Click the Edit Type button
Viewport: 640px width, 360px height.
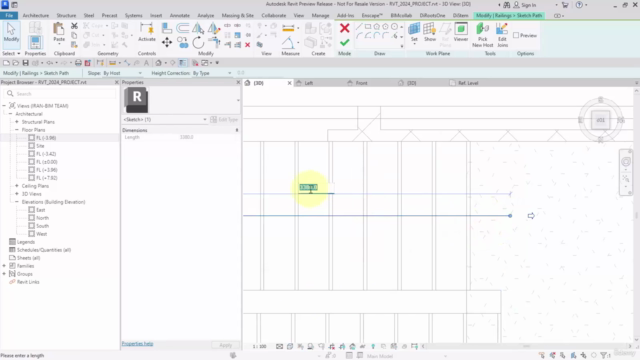(x=224, y=120)
